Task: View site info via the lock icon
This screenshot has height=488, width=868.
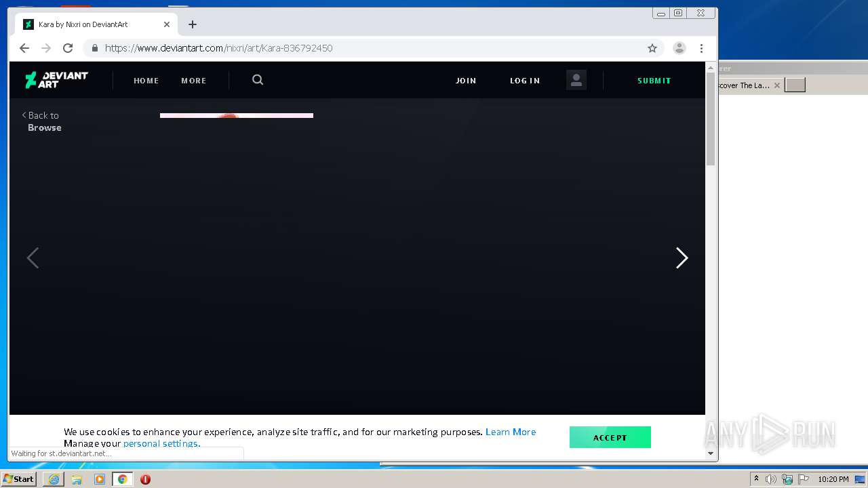Action: point(94,48)
